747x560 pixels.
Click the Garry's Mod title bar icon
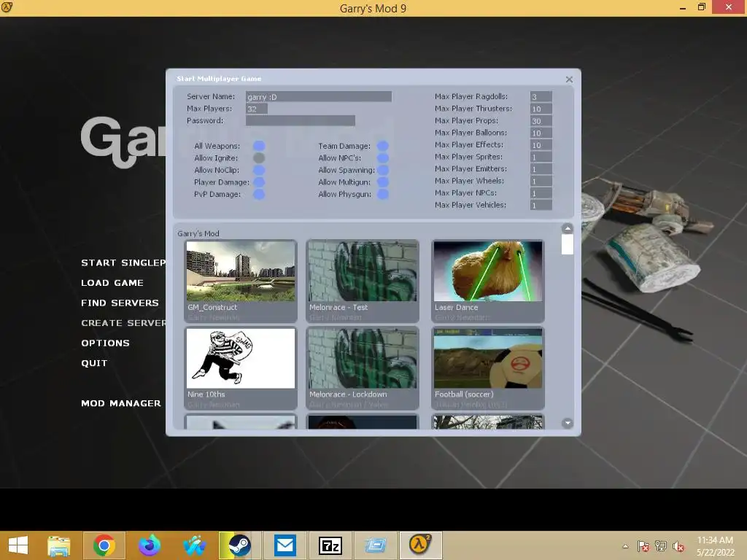click(x=7, y=7)
